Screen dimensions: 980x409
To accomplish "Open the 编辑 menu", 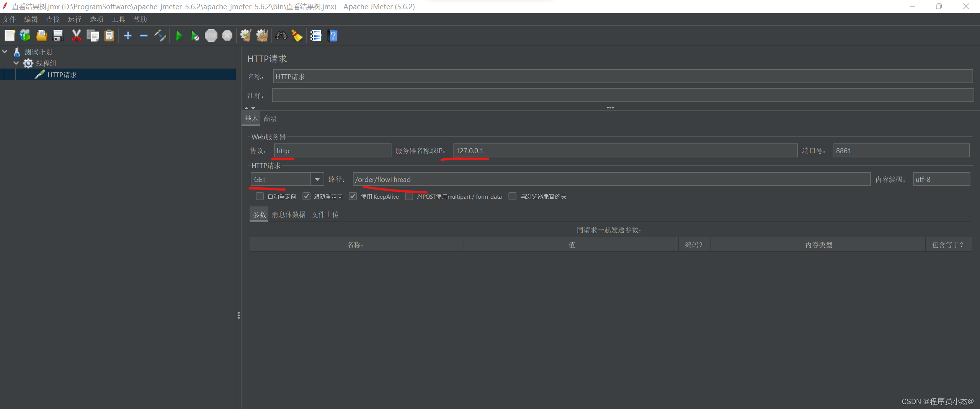I will tap(31, 19).
